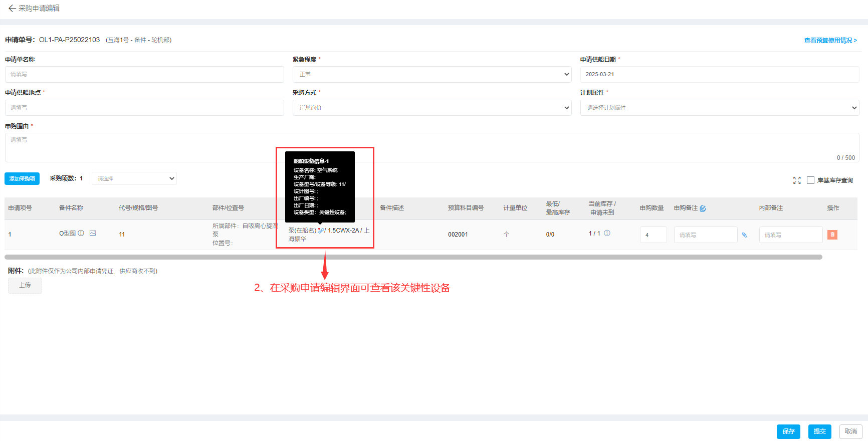Image resolution: width=868 pixels, height=442 pixels.
Task: Click the attachment paperclip icon in row 1
Action: click(744, 235)
